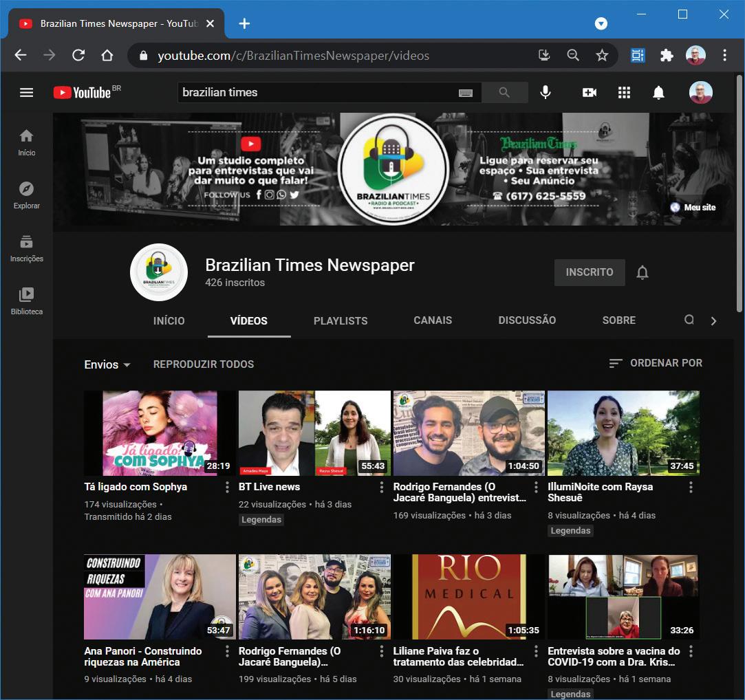
Task: Go to Explorar in the sidebar
Action: click(x=26, y=195)
